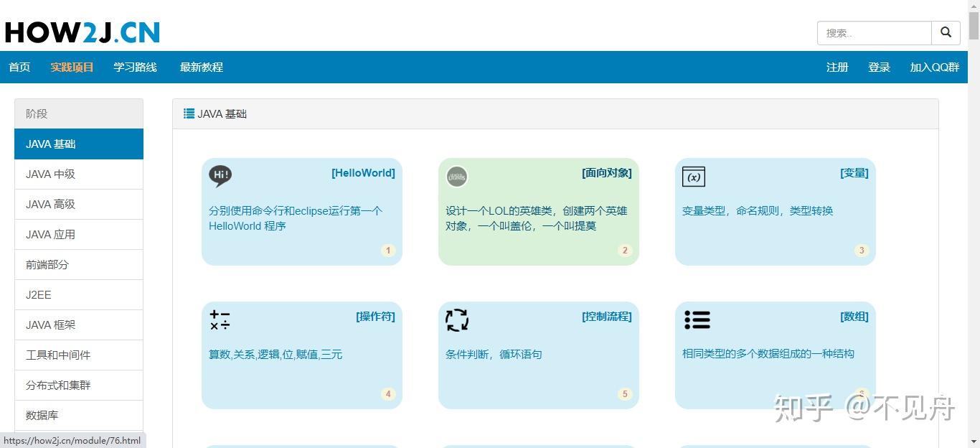Click the 条件判断，循环语句 text
980x448 pixels.
(x=494, y=355)
